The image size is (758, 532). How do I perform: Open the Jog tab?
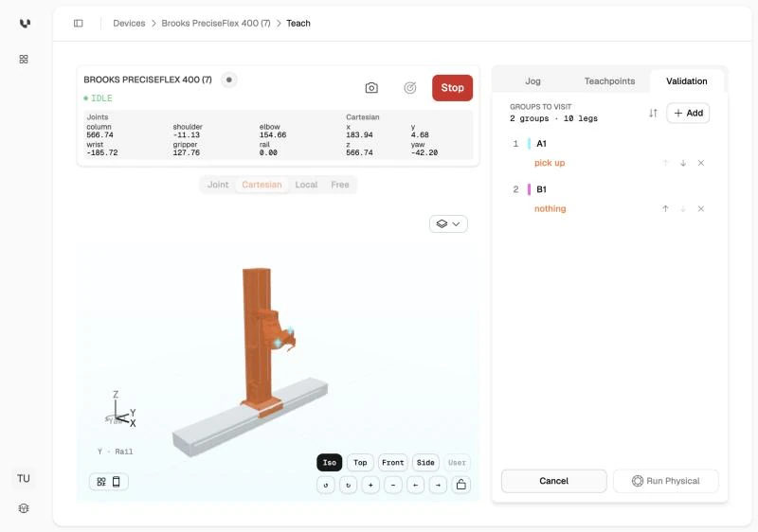(x=532, y=81)
